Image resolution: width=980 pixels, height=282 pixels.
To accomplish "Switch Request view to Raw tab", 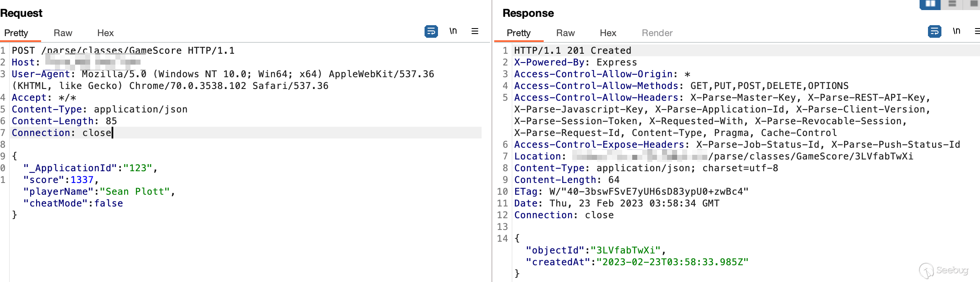I will [63, 33].
